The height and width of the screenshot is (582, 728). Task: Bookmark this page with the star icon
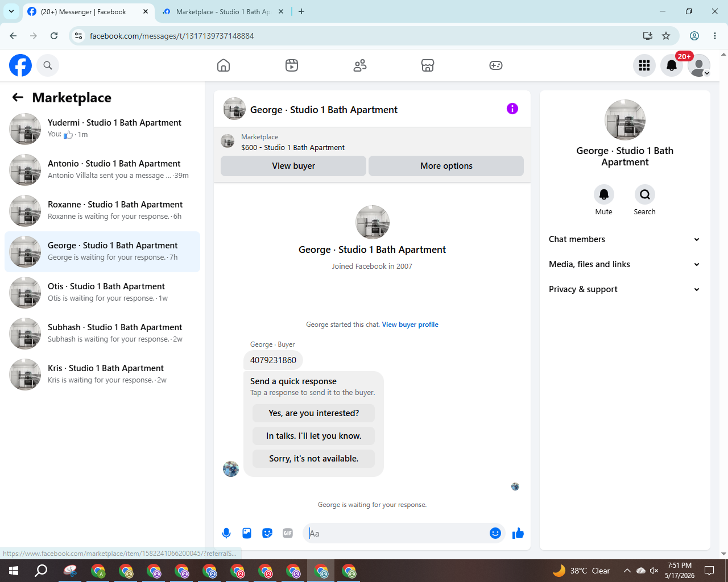666,36
